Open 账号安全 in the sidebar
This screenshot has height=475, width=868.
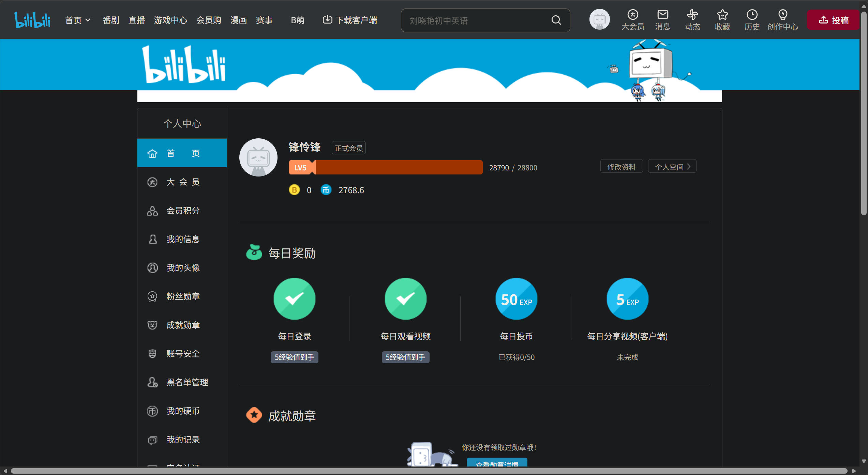[x=182, y=354]
